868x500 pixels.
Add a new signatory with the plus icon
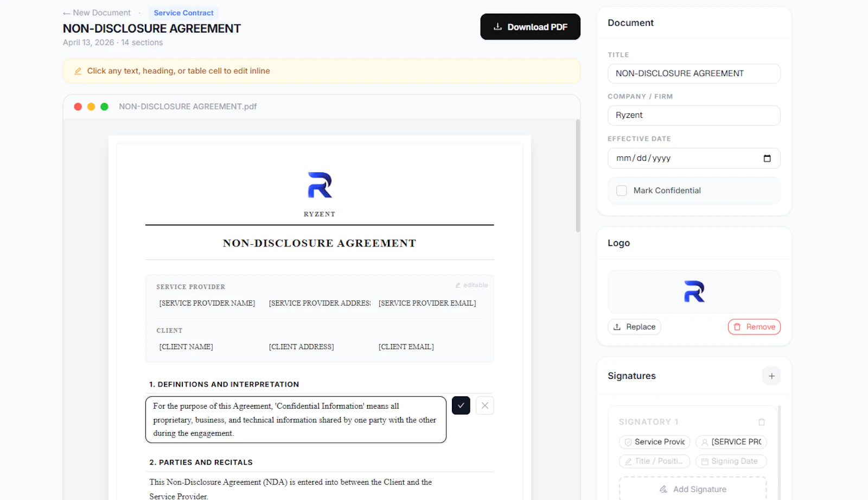[771, 376]
